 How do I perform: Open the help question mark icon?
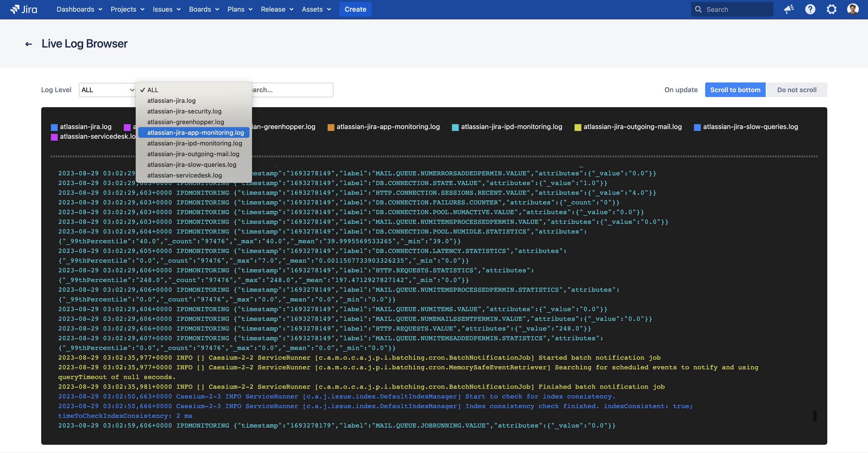(810, 9)
